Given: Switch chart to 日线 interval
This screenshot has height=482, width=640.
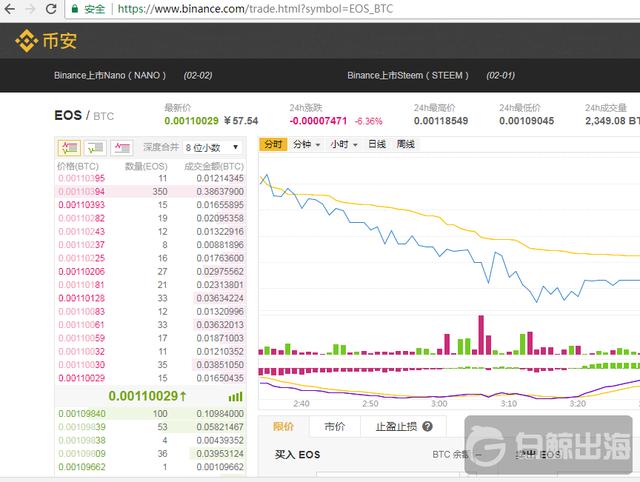Looking at the screenshot, I should pyautogui.click(x=376, y=145).
